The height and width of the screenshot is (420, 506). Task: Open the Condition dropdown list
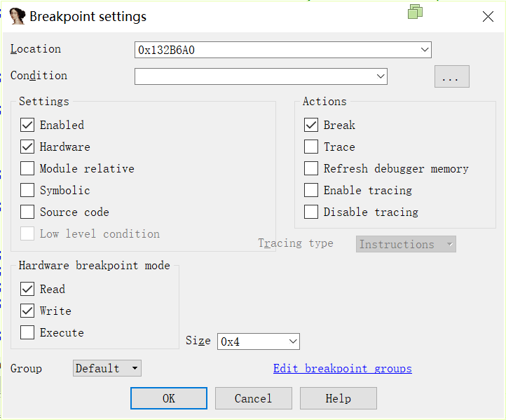tap(381, 76)
